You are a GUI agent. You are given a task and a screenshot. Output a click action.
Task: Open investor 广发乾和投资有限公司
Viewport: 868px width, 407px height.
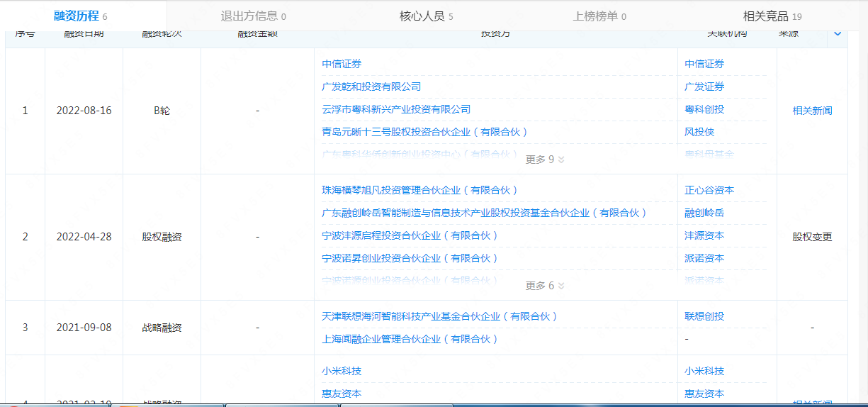371,87
